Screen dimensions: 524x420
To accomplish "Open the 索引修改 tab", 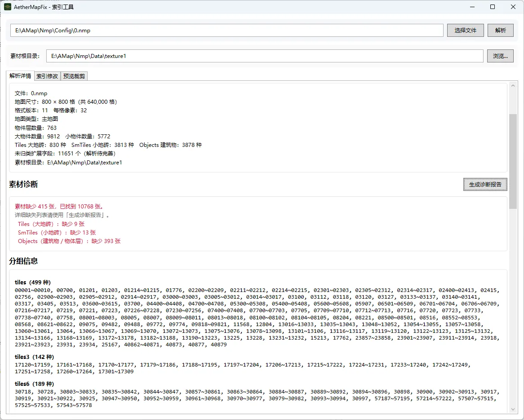I will pyautogui.click(x=47, y=76).
